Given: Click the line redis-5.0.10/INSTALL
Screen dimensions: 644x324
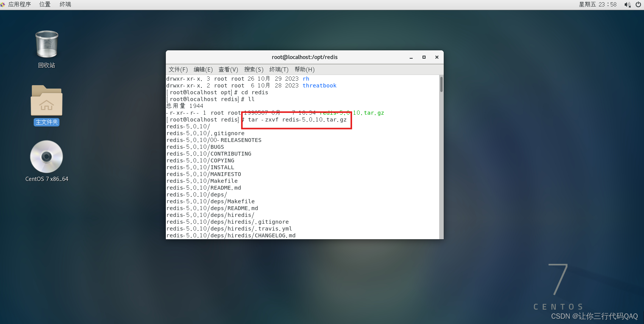Looking at the screenshot, I should pyautogui.click(x=200, y=168).
